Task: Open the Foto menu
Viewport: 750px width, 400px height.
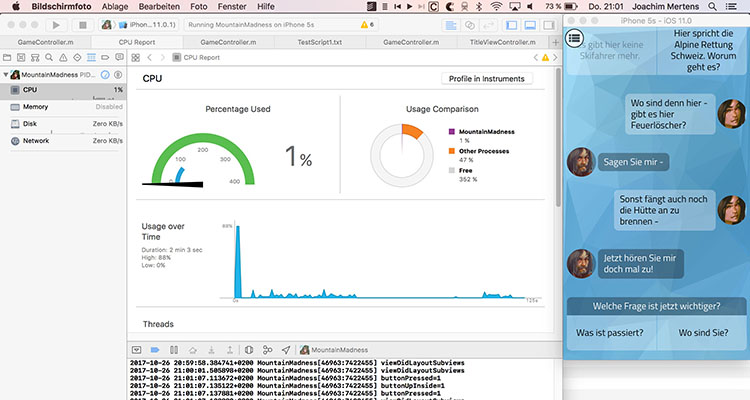Action: 199,7
